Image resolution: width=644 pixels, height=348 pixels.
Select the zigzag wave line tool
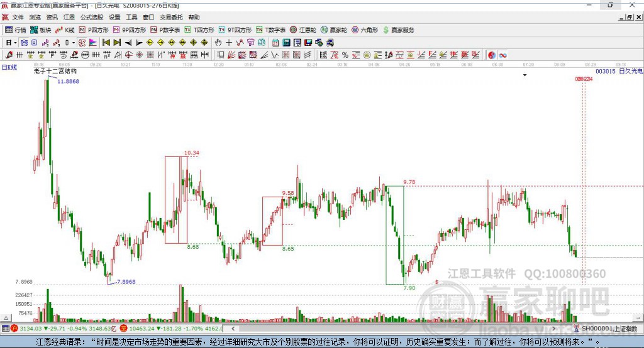coord(274,55)
